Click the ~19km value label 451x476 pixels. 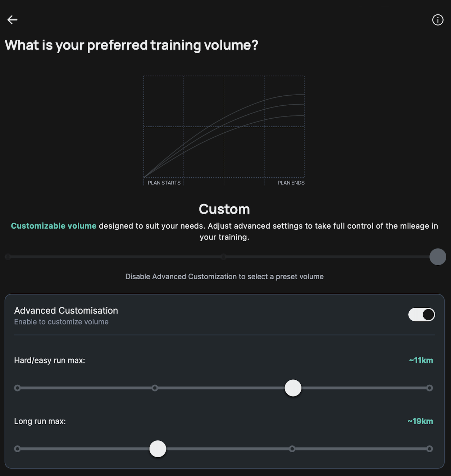[420, 421]
